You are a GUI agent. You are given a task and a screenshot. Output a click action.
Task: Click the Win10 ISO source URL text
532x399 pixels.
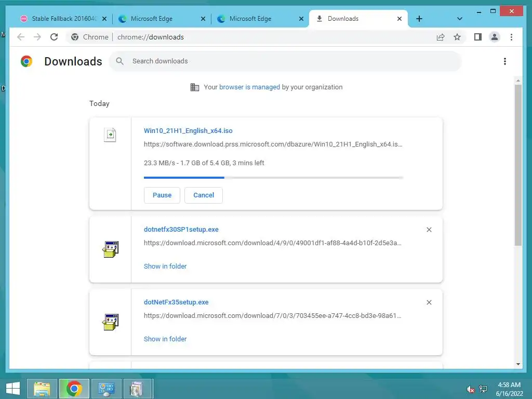[x=273, y=144]
